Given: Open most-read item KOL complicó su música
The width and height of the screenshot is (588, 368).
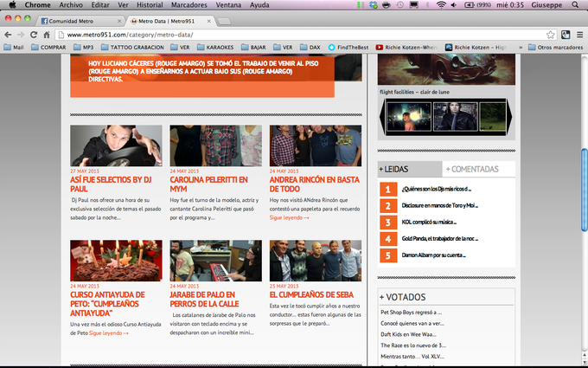Looking at the screenshot, I should [429, 222].
